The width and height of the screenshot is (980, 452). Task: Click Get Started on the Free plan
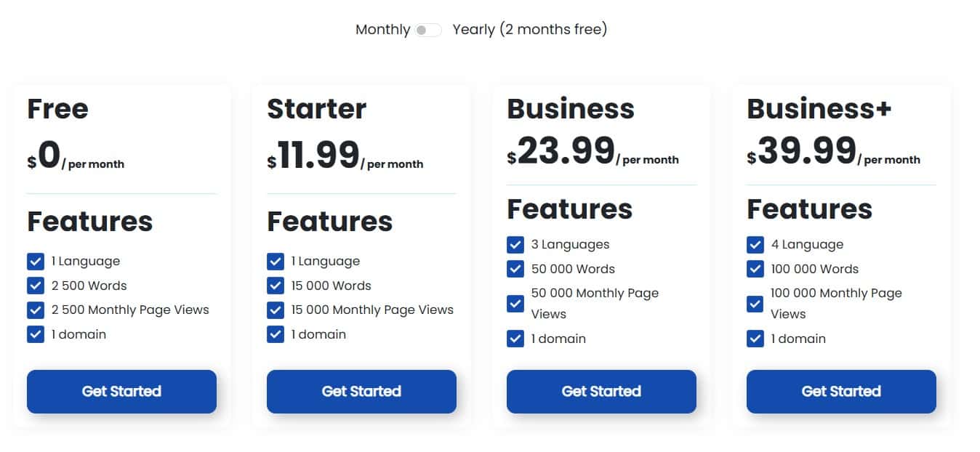click(x=121, y=391)
